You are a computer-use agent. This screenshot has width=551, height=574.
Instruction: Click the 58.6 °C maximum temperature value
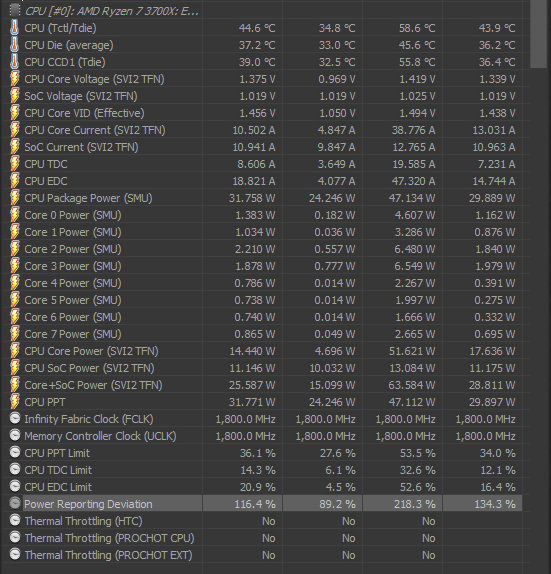[417, 28]
